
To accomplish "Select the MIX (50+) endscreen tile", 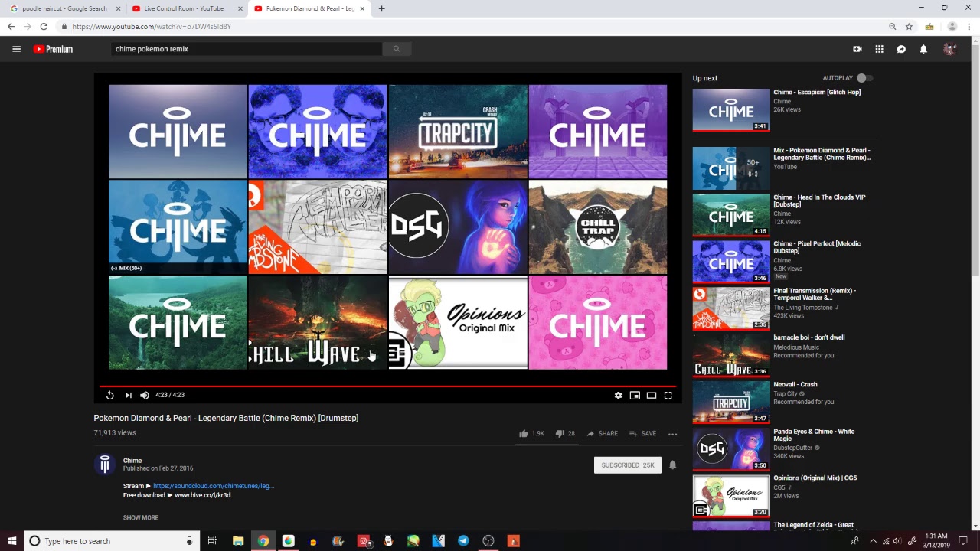I will point(178,227).
